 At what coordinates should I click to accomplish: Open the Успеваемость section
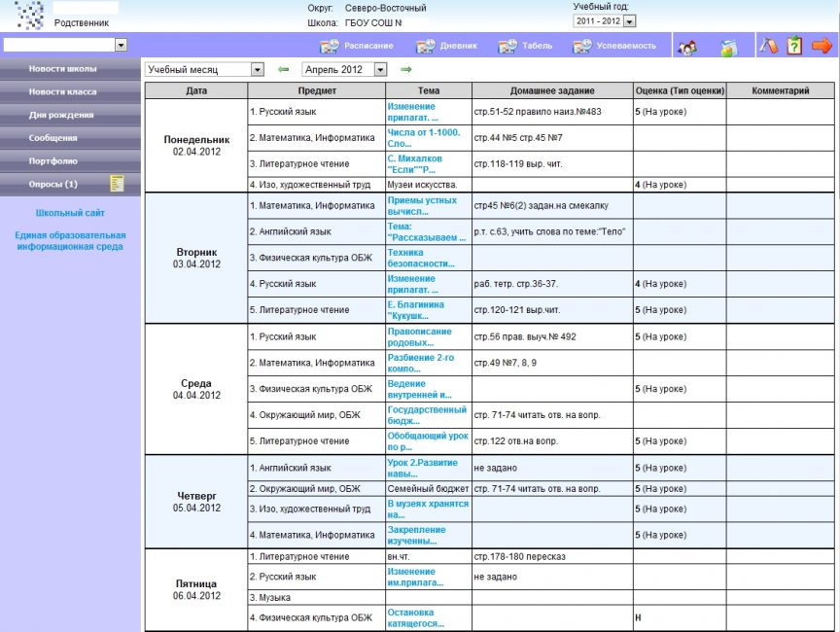coord(614,46)
